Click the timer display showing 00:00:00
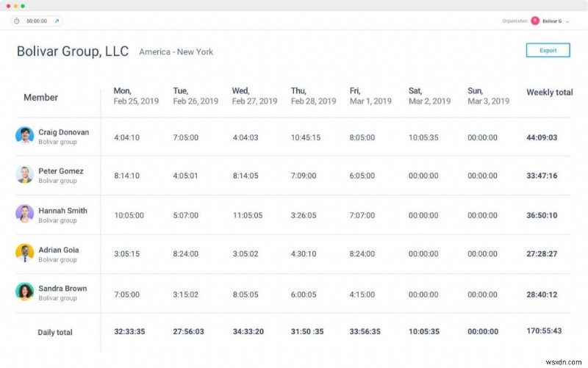This screenshot has width=588, height=368. (x=37, y=21)
